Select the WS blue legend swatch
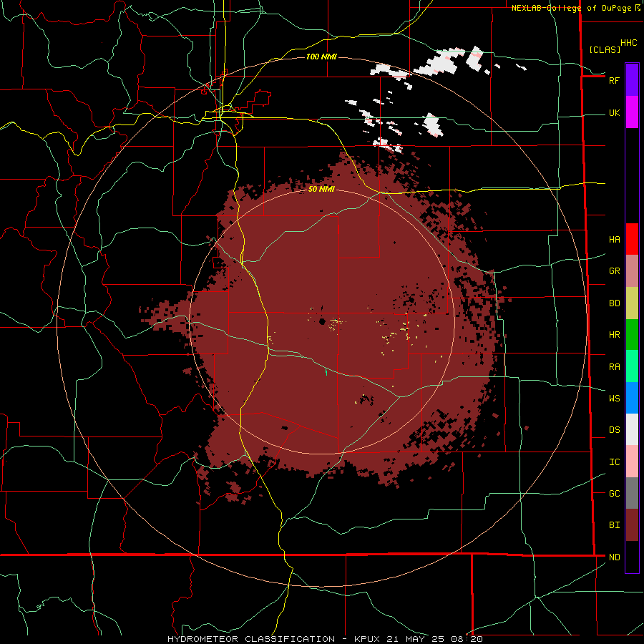 pos(632,398)
